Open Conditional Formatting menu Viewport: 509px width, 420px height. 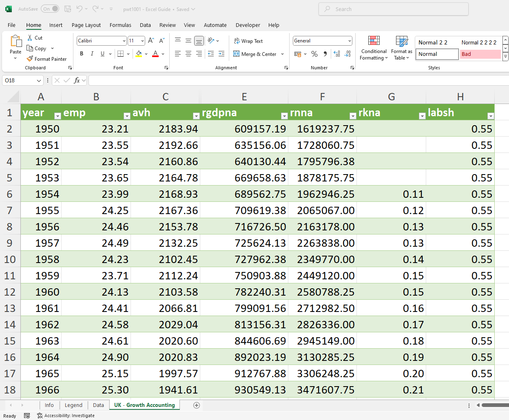(x=374, y=48)
